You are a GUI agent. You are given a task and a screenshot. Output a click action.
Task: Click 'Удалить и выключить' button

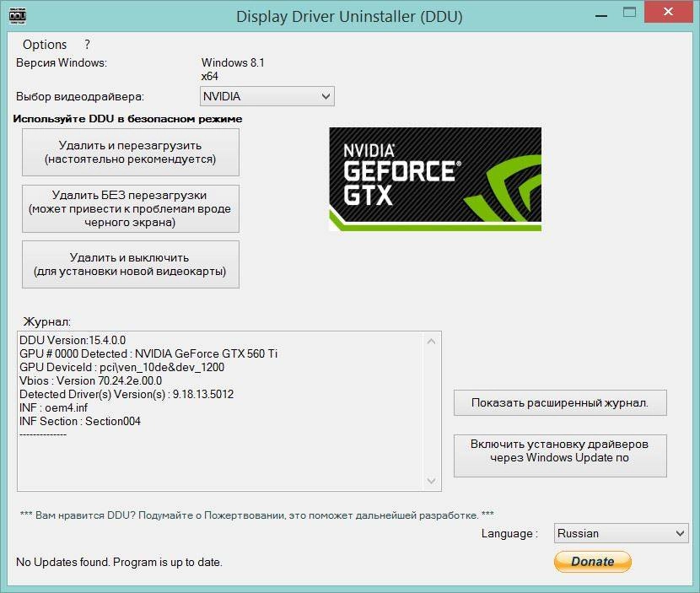[131, 264]
